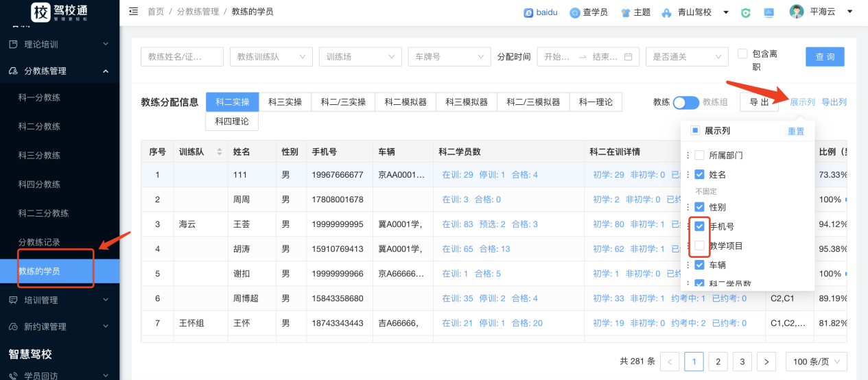The height and width of the screenshot is (380, 868).
Task: Open the 100 条/页 page size selector
Action: 816,361
